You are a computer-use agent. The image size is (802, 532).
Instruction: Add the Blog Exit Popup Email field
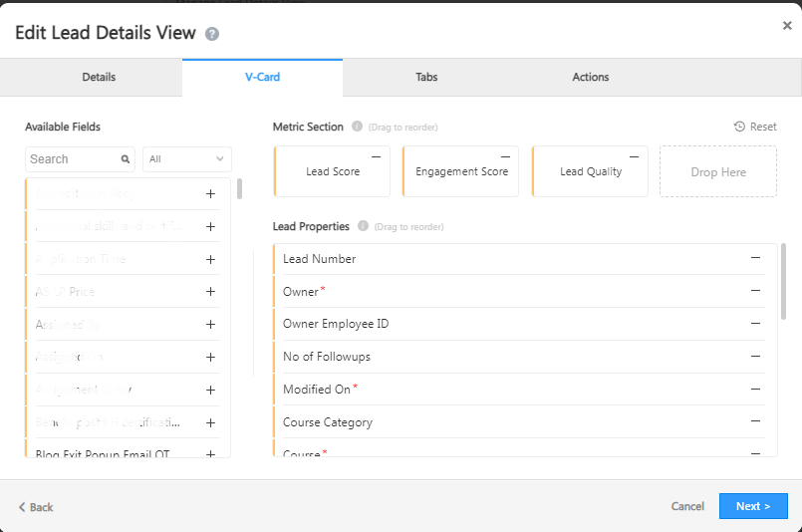pos(210,454)
